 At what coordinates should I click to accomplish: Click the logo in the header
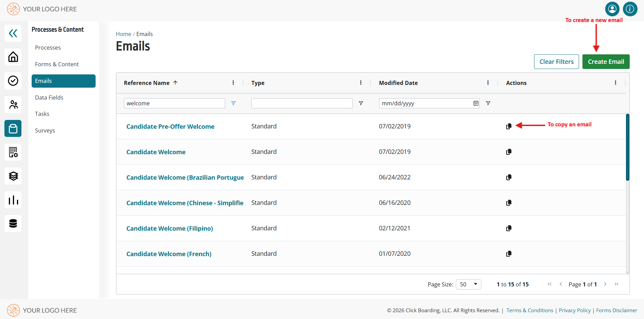point(42,9)
